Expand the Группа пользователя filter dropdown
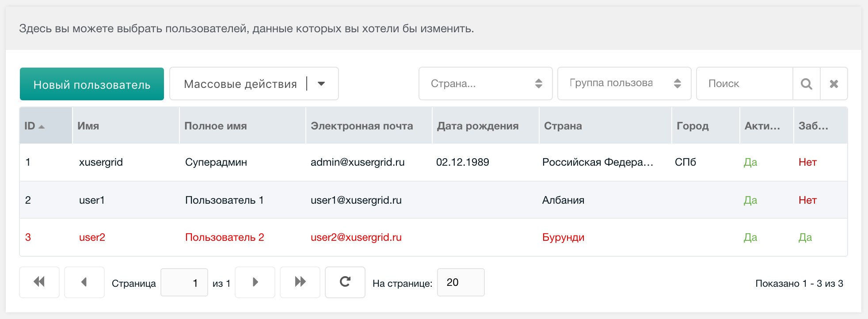 677,84
